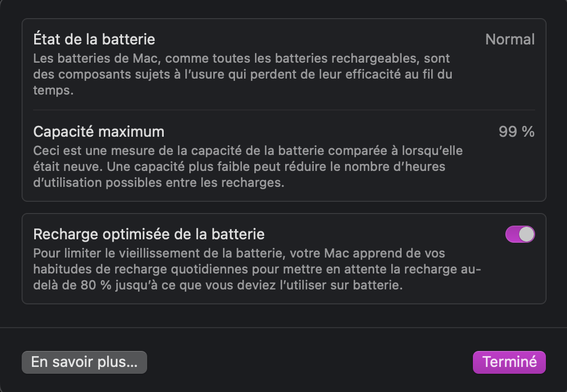
Task: Click the État de la batterie heading
Action: coord(94,39)
